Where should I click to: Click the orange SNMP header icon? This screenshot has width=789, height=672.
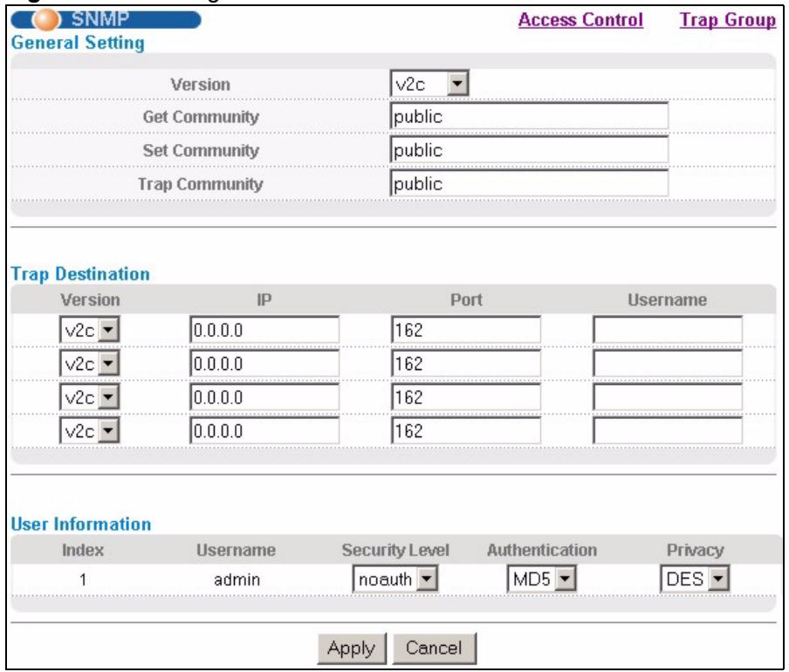(x=46, y=19)
